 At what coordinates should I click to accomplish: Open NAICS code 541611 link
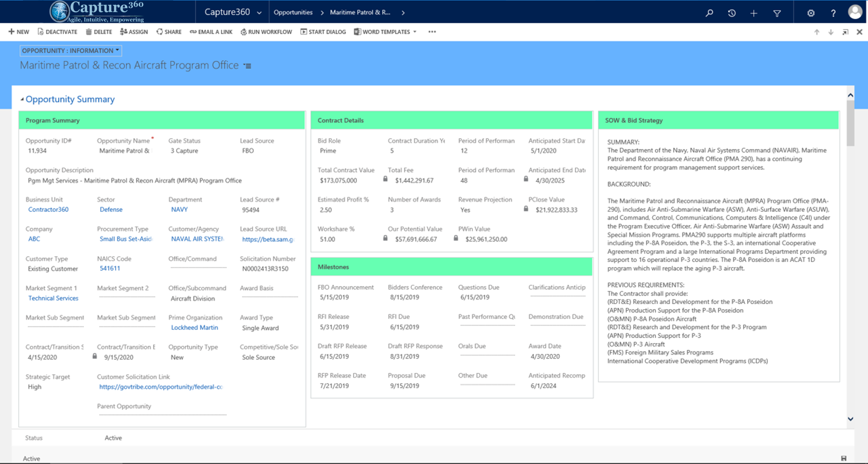(x=110, y=269)
